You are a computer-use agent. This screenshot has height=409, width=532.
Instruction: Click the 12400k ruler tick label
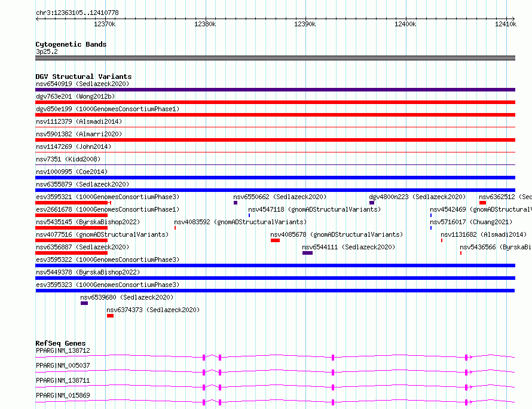point(405,24)
